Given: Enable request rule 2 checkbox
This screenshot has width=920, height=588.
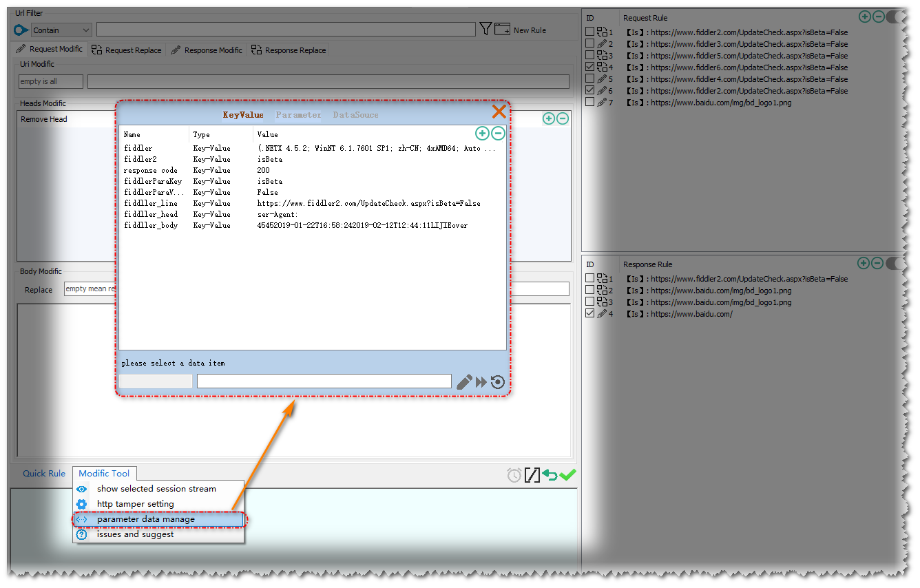Looking at the screenshot, I should [589, 43].
